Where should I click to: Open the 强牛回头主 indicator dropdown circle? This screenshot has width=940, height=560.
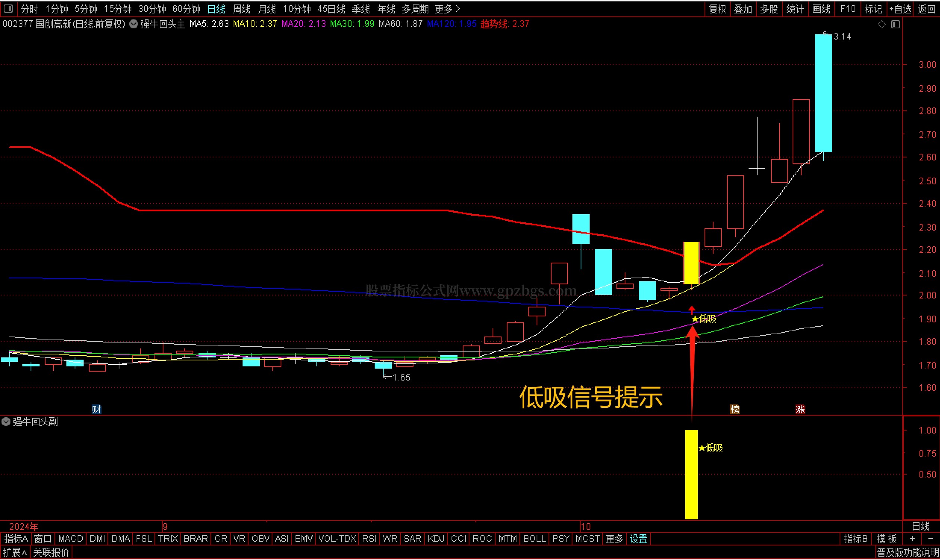[133, 24]
